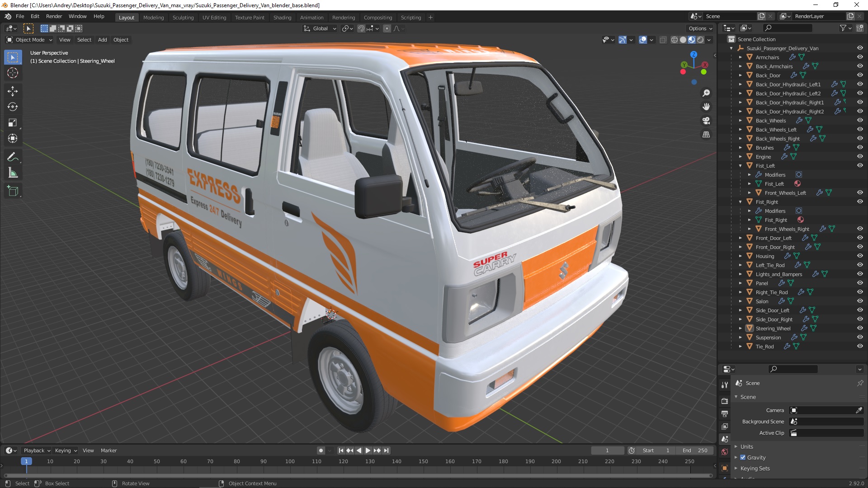
Task: Hide Housing object visibility eye
Action: (860, 256)
